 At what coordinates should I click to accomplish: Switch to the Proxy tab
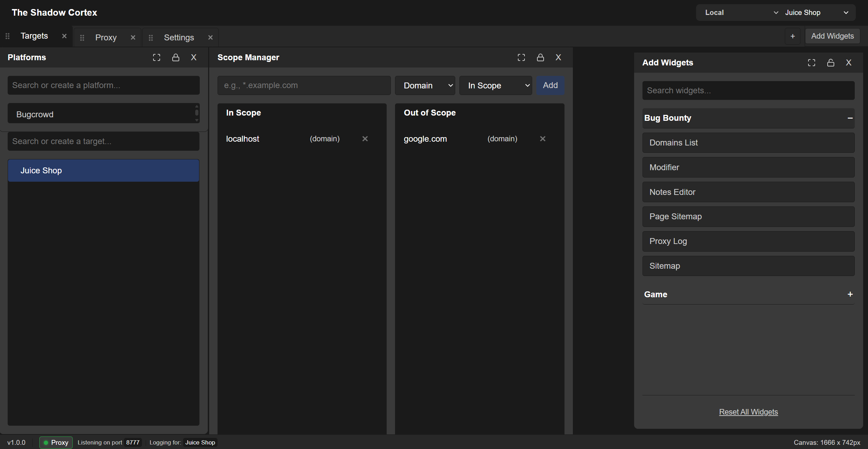pyautogui.click(x=106, y=37)
